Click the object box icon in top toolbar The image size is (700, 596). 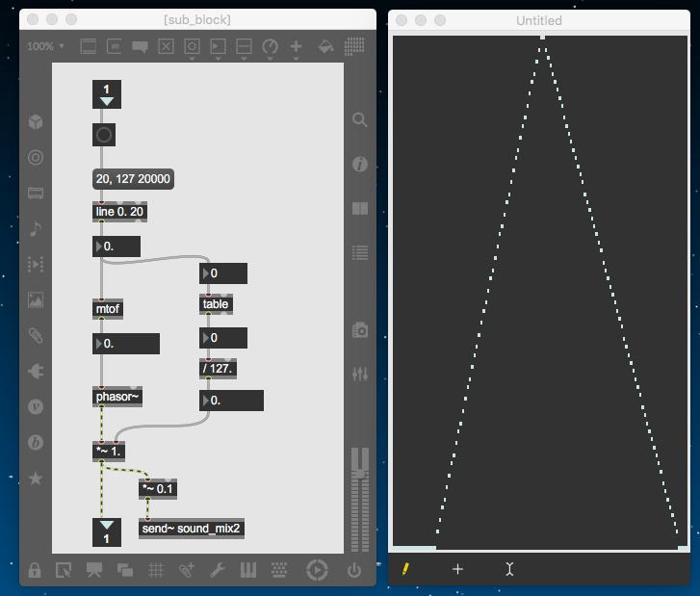(88, 46)
